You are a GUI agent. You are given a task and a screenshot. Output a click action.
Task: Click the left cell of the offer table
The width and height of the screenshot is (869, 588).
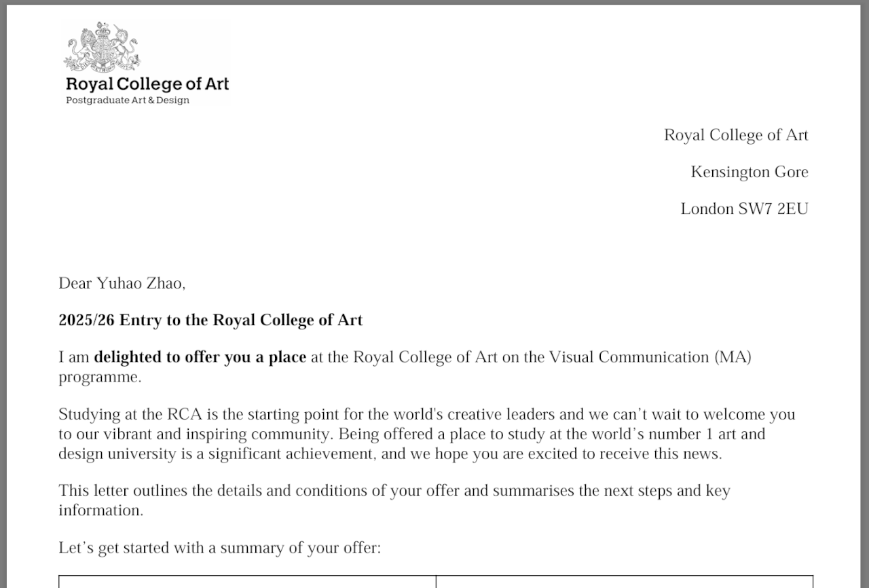coord(247,582)
